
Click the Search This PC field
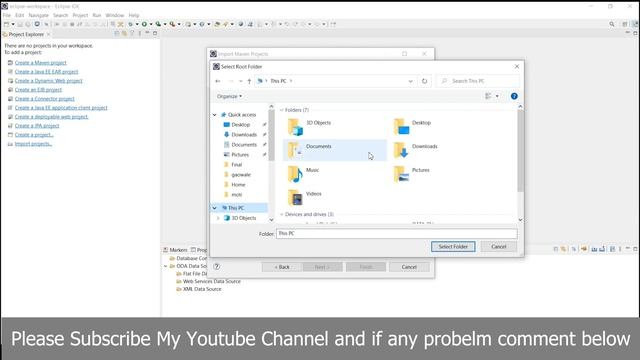coord(478,81)
